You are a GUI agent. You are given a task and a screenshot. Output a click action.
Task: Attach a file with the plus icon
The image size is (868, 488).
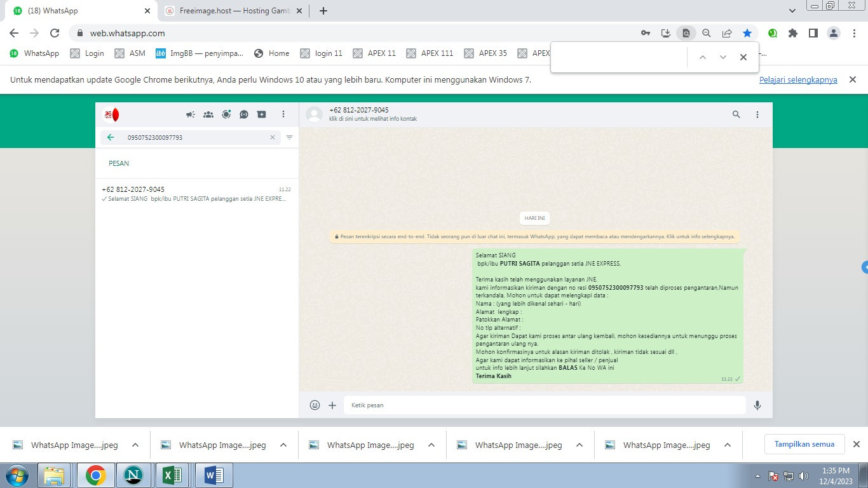pyautogui.click(x=332, y=405)
